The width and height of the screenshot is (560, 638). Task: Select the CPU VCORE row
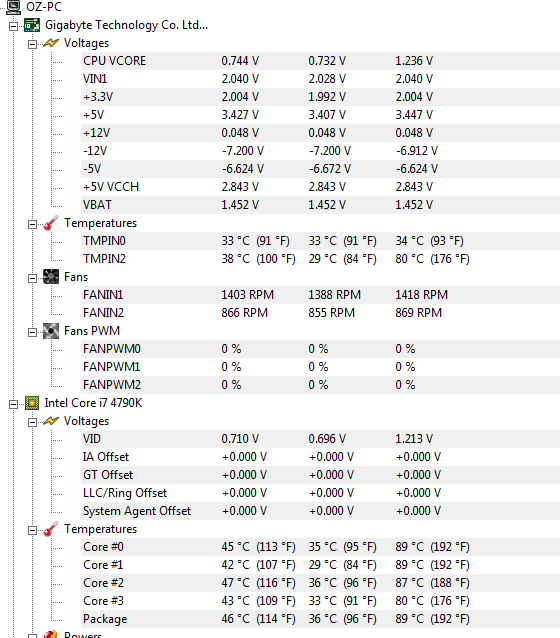tap(320, 61)
